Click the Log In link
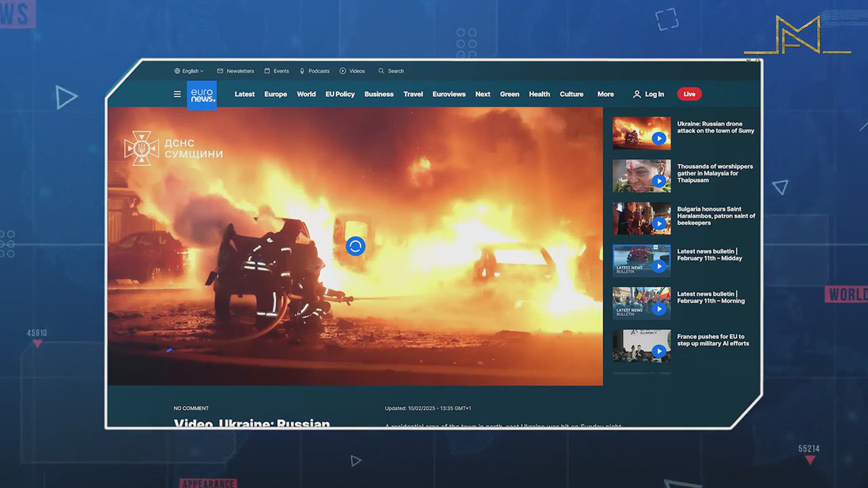The image size is (868, 488). tap(654, 94)
